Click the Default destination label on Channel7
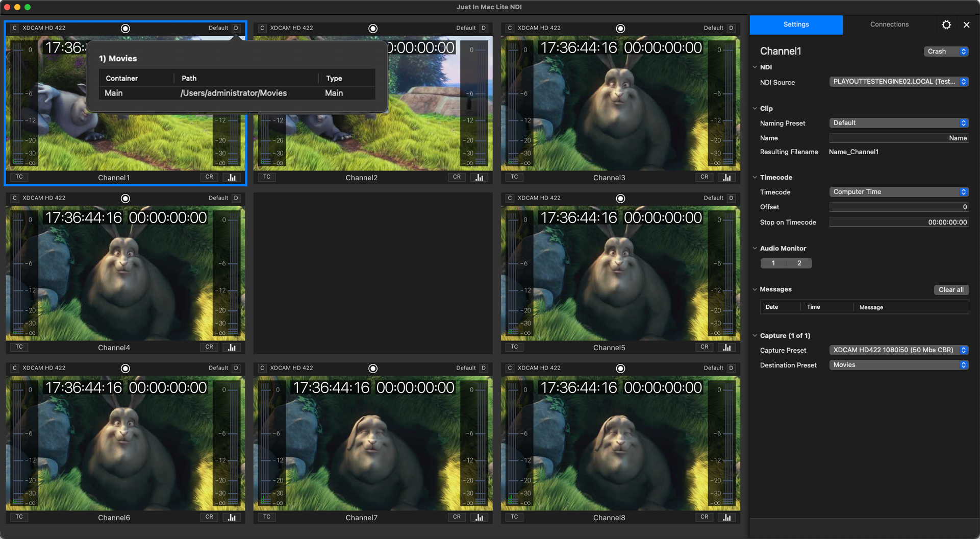Viewport: 980px width, 539px height. coord(466,368)
